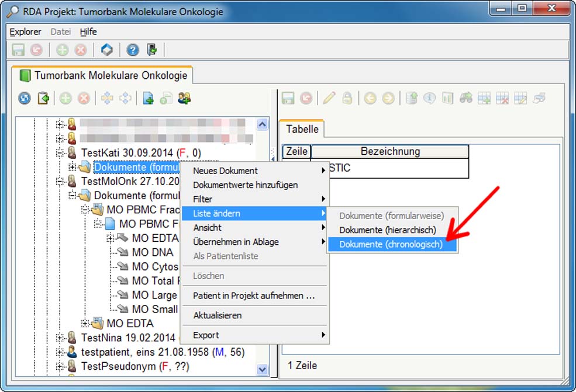Click the tree scrollbar down arrow
The image size is (576, 392).
click(x=262, y=369)
